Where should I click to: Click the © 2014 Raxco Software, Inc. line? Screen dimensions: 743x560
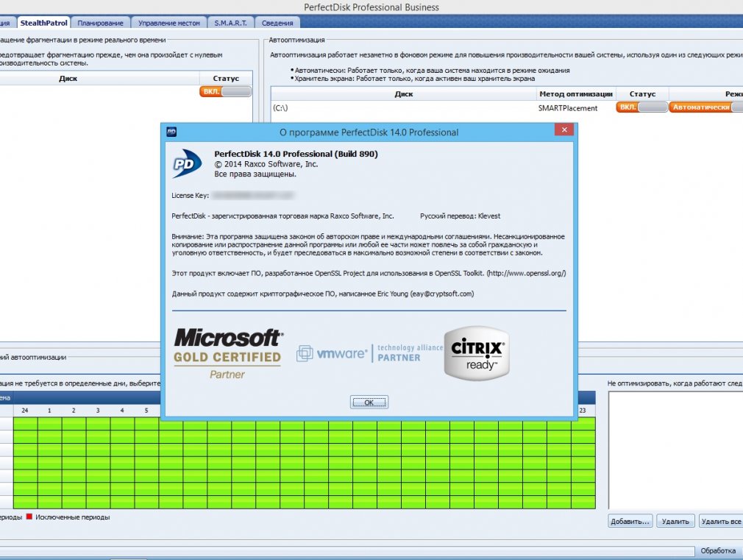266,164
